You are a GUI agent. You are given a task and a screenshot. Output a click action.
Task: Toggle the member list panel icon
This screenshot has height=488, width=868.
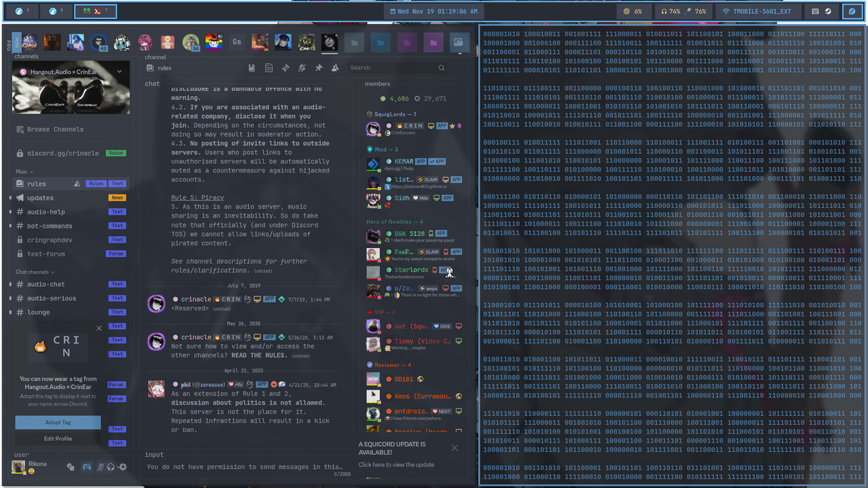click(x=335, y=68)
